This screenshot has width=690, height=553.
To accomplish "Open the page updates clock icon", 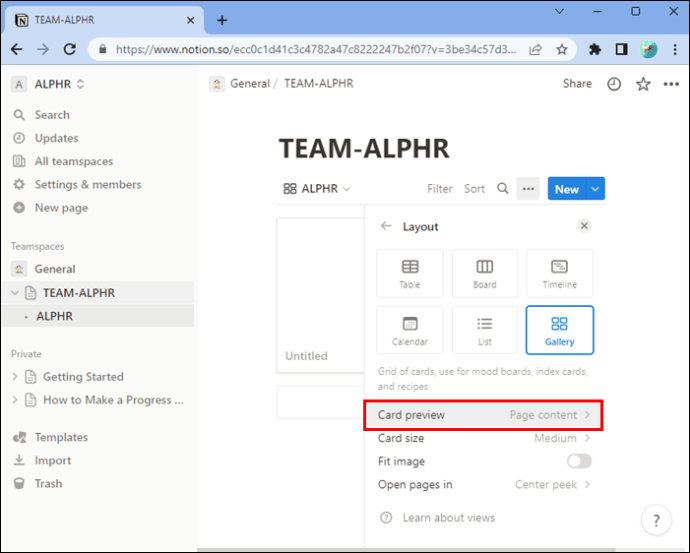I will pyautogui.click(x=614, y=84).
